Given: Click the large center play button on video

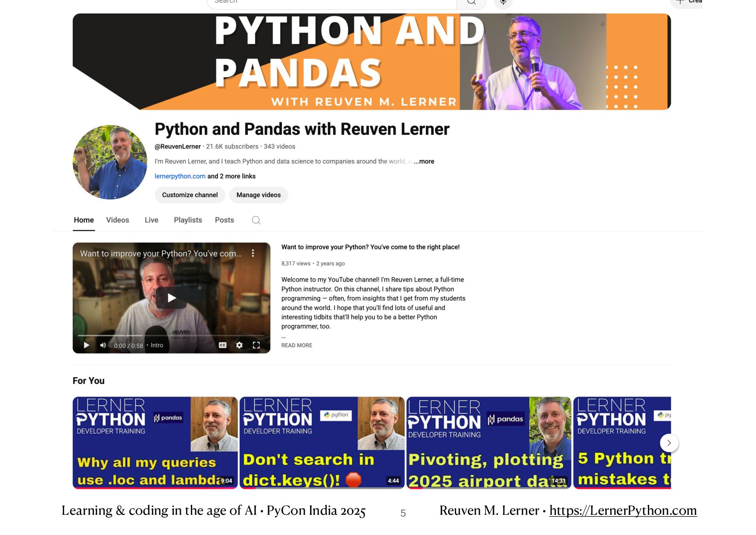Looking at the screenshot, I should tap(171, 298).
